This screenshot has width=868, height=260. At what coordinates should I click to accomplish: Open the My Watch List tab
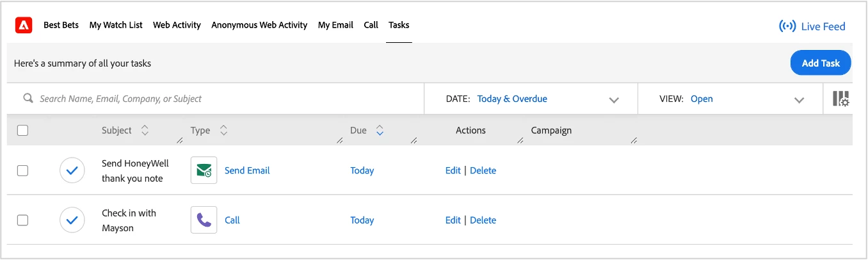tap(116, 25)
